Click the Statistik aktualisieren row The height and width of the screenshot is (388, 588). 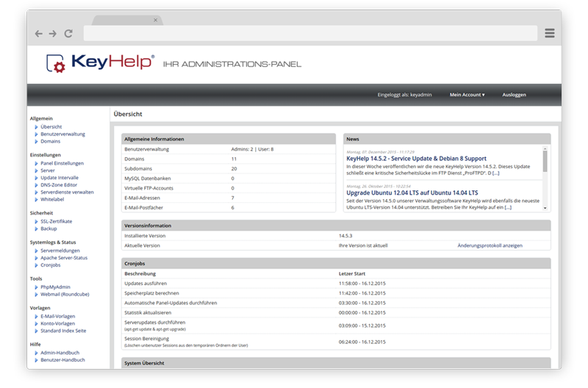(336, 312)
